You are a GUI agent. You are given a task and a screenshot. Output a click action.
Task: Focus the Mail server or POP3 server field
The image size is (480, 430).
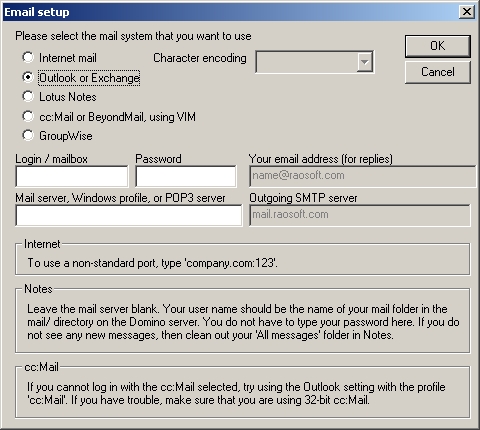tap(129, 215)
